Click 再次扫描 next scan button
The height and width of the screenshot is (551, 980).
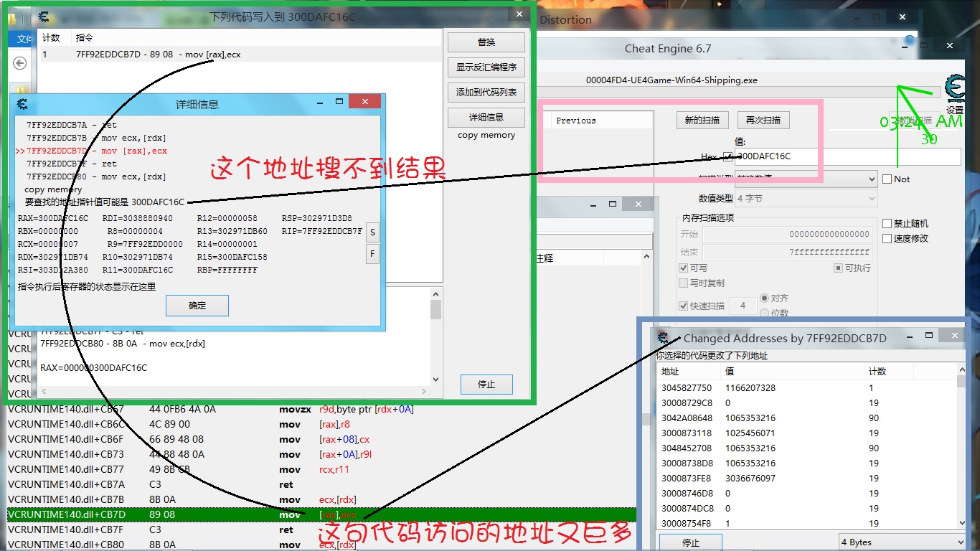tap(763, 120)
